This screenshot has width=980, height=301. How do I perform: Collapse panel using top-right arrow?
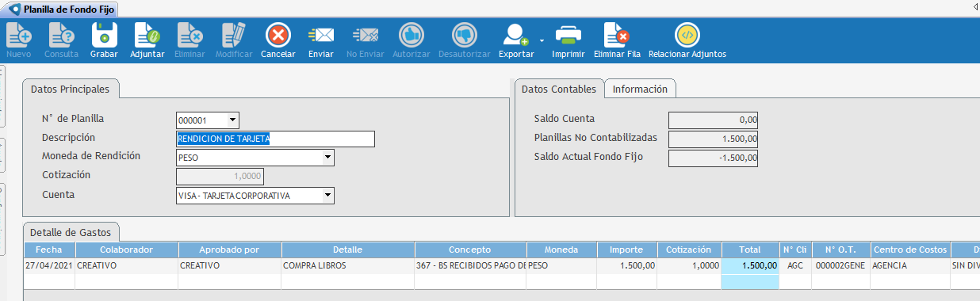point(974,6)
